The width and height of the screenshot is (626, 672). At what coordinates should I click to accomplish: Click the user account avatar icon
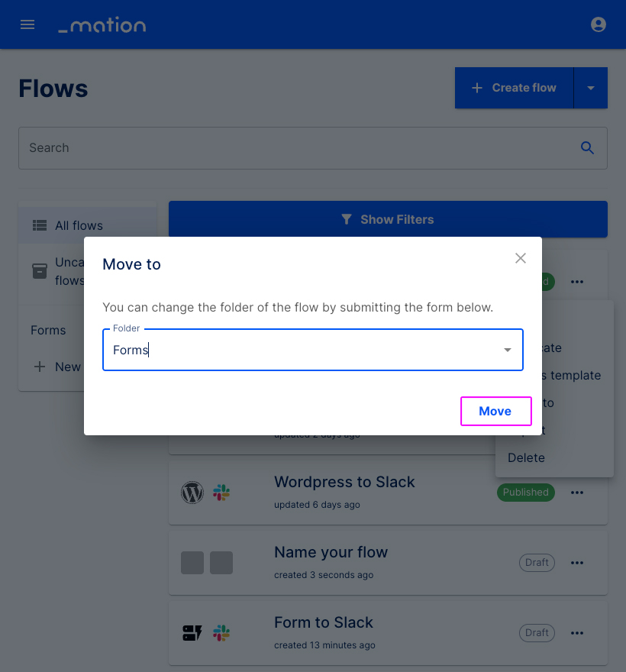tap(599, 24)
